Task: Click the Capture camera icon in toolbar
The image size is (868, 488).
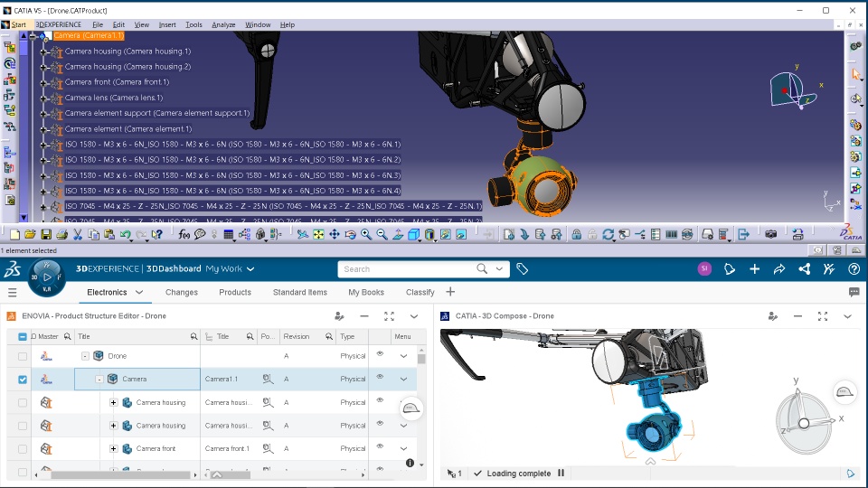Action: click(x=770, y=235)
